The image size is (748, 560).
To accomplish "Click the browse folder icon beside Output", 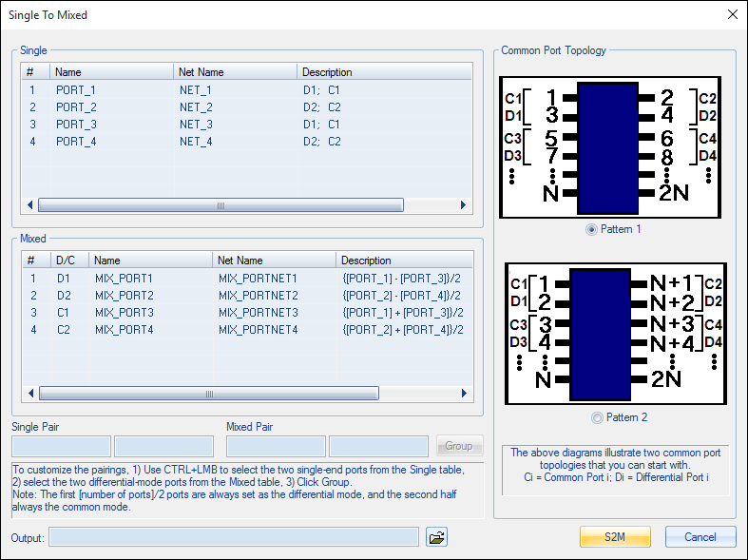I will coord(436,537).
